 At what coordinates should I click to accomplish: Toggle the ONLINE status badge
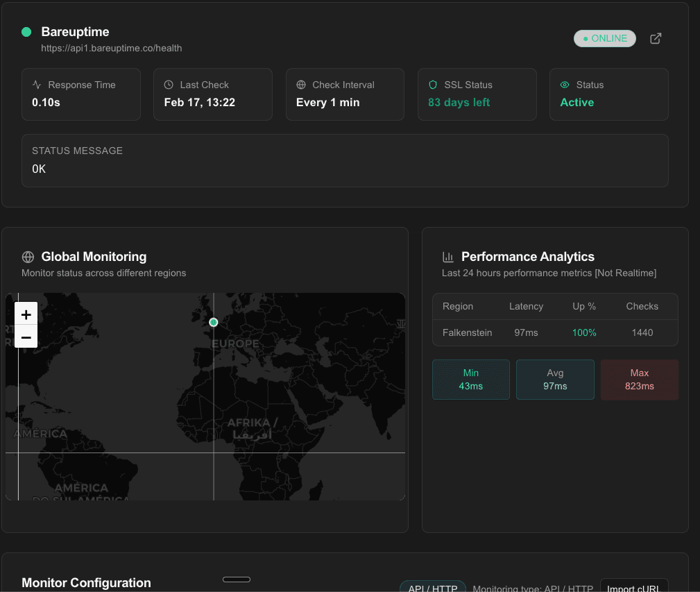click(604, 39)
